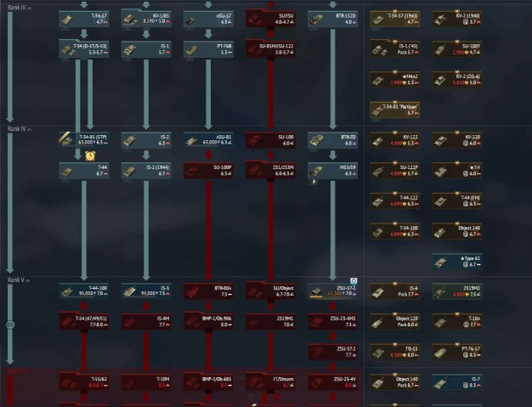Expand the SU-85M/SU-122 vehicle group

coord(271,48)
